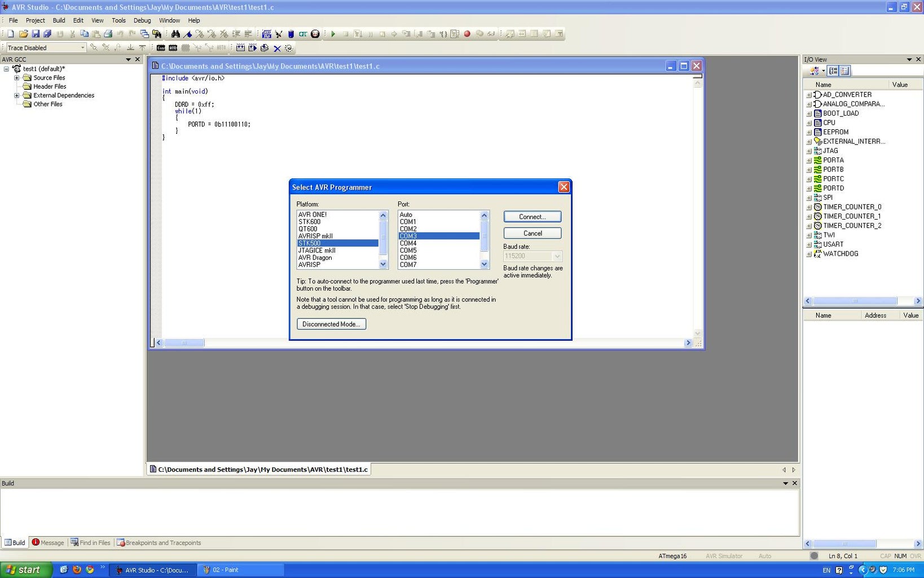Expand the Source Files folder in AVR GCC panel
Viewport: 924px width, 578px height.
click(x=16, y=77)
